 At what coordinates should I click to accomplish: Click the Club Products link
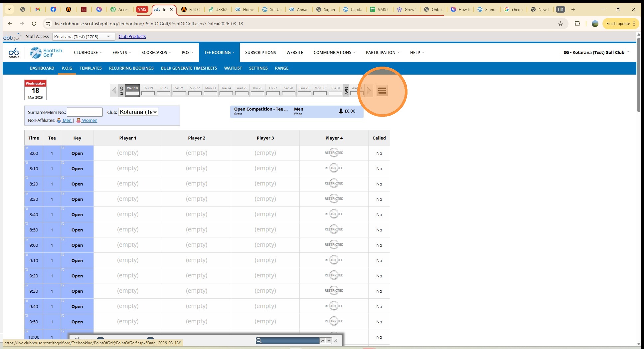132,37
